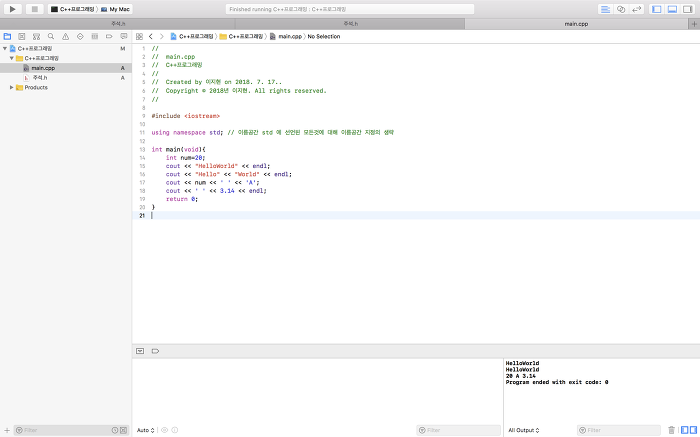Open the test navigator
Viewport: 700px width, 437px height.
(80, 36)
